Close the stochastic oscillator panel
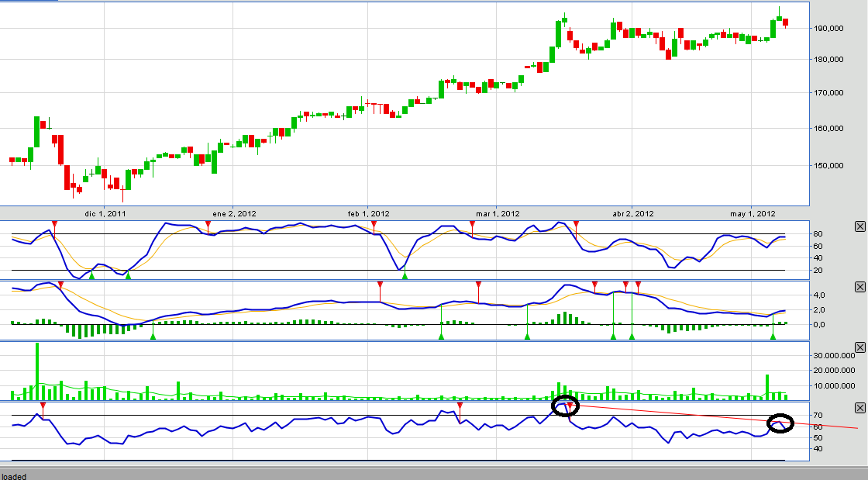This screenshot has height=480, width=868. (x=859, y=226)
